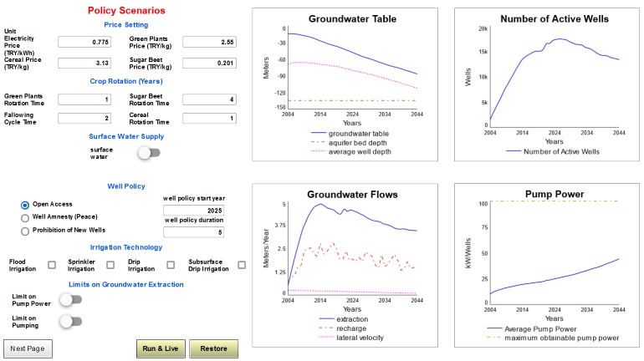Toggle the surface water supply switch
This screenshot has height=361, width=644.
click(149, 153)
